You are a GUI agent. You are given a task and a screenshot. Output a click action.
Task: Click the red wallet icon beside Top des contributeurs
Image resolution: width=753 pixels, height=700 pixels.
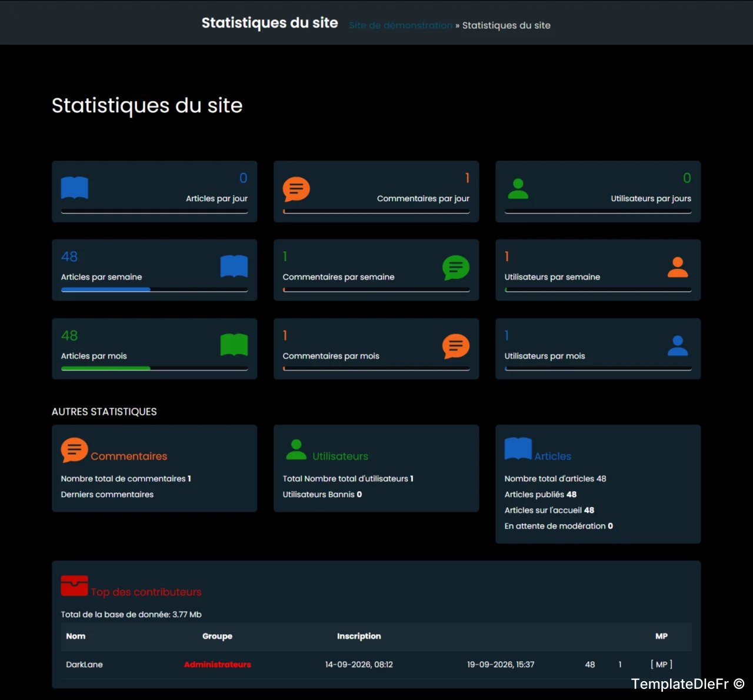click(x=75, y=586)
